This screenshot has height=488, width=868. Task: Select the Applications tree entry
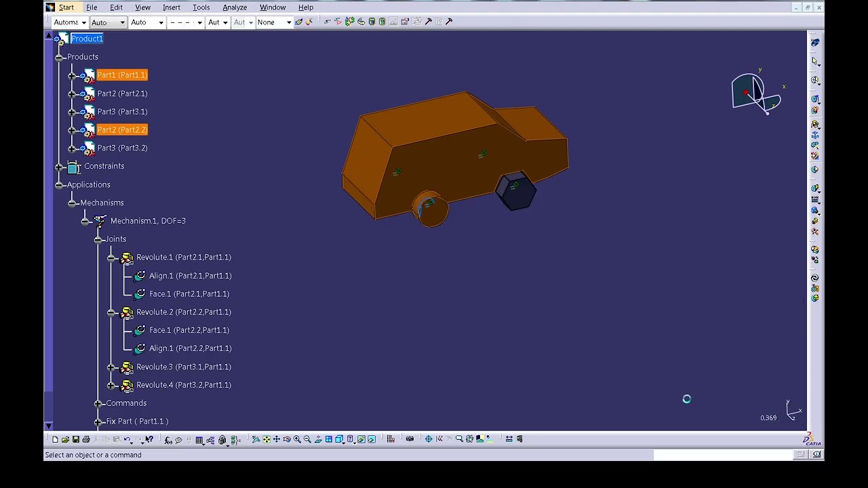(88, 184)
